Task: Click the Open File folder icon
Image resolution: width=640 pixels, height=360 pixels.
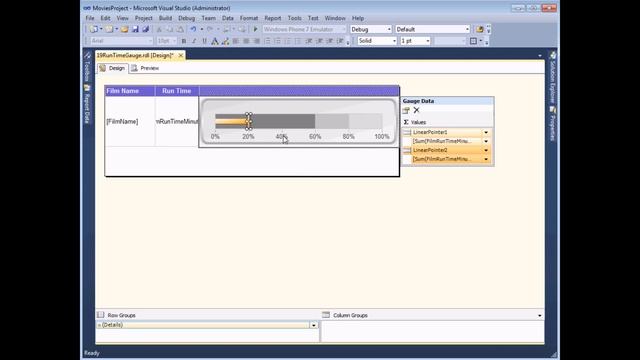Action: pos(124,29)
